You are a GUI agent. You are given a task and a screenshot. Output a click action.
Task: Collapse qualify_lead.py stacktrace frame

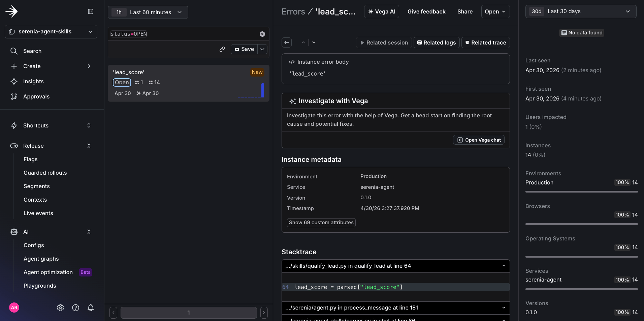504,266
